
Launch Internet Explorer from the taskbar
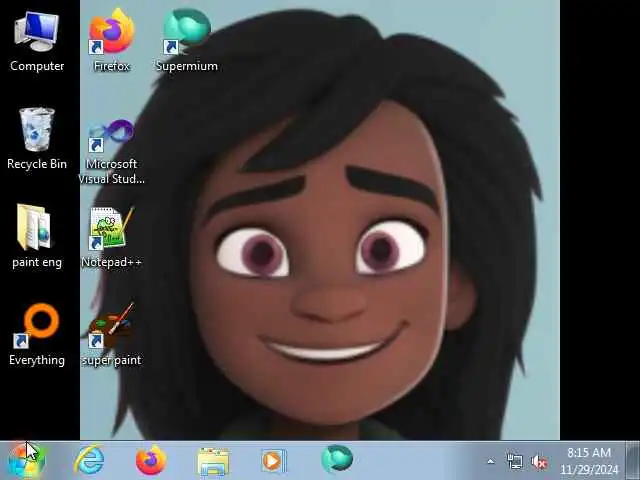(x=89, y=460)
